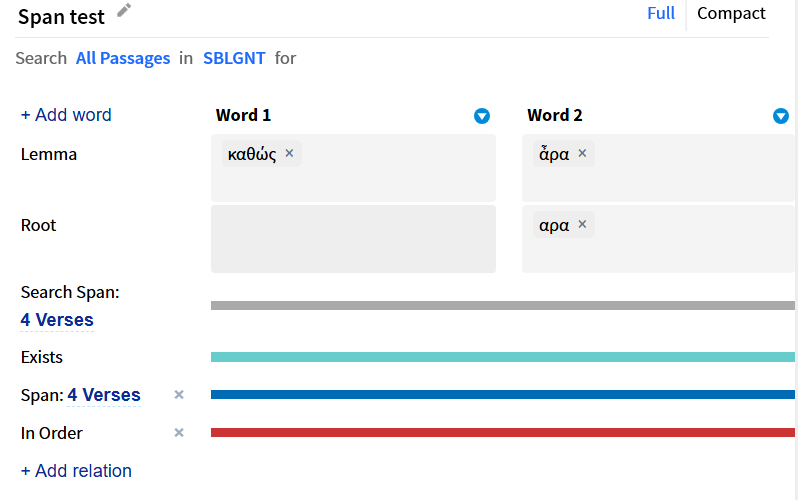
Task: Select the αρα root chip text
Action: (x=554, y=225)
